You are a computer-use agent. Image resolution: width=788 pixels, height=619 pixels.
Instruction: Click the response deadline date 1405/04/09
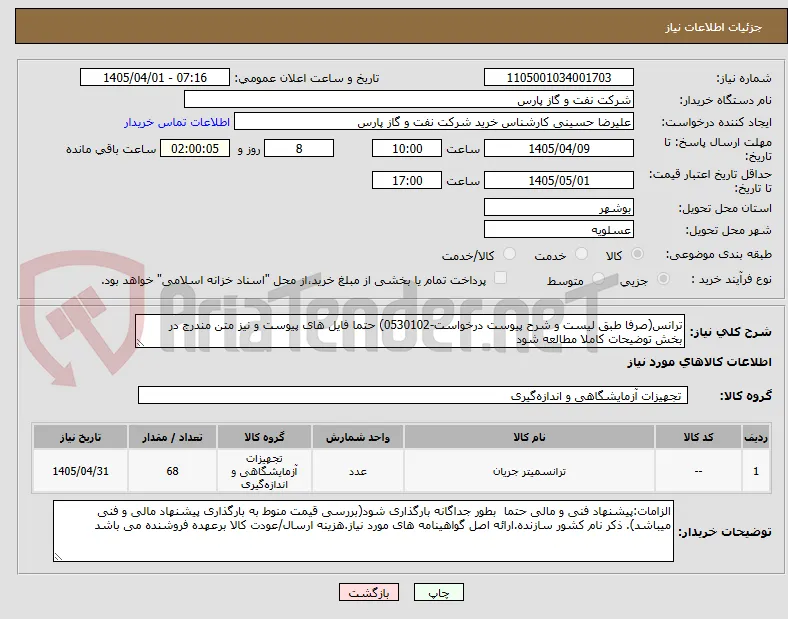point(559,149)
